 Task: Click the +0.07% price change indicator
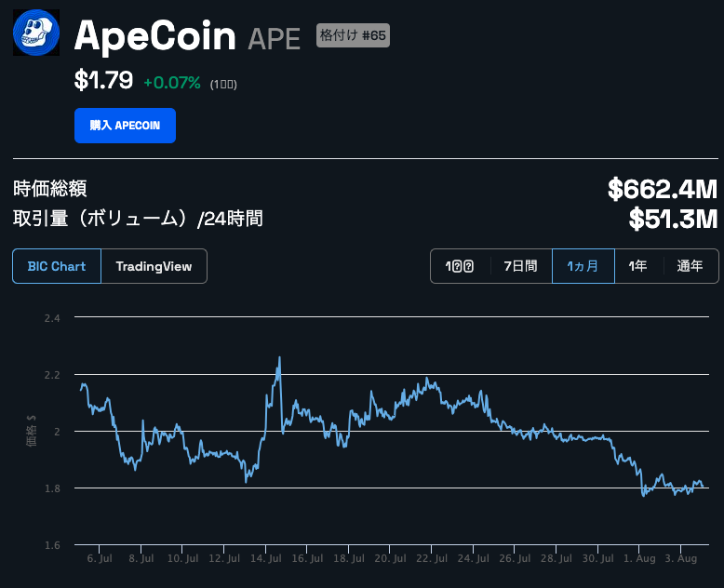(x=172, y=83)
